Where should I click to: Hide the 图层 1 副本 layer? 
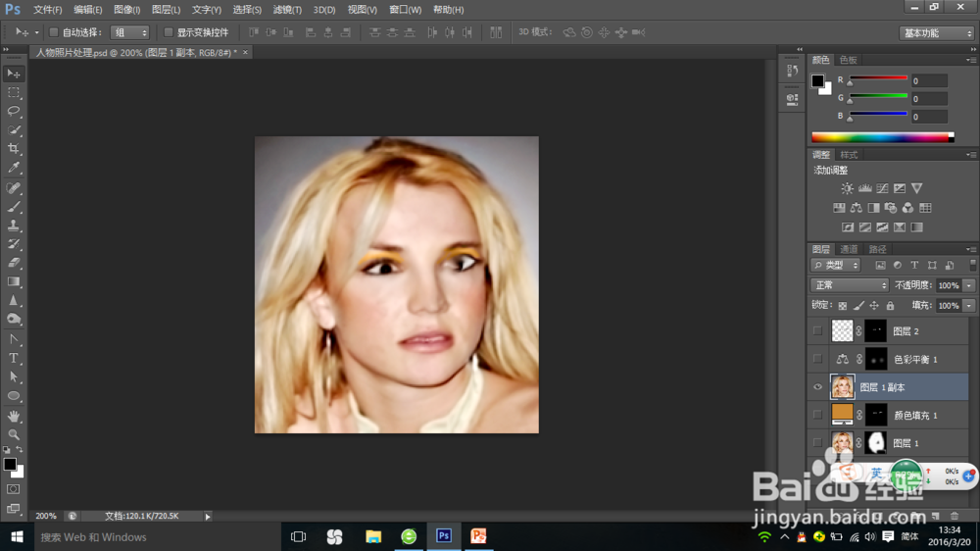(817, 387)
